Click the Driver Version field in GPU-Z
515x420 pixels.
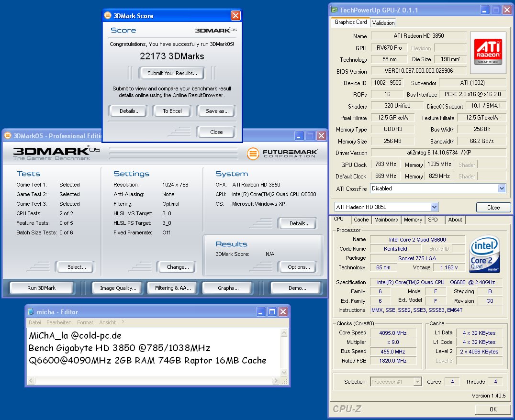click(438, 153)
